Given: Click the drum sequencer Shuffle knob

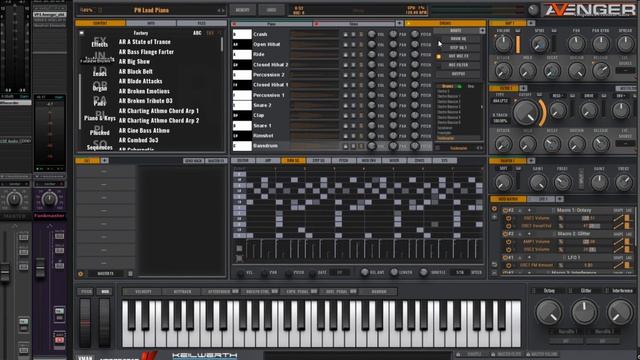Looking at the screenshot, I should 423,272.
